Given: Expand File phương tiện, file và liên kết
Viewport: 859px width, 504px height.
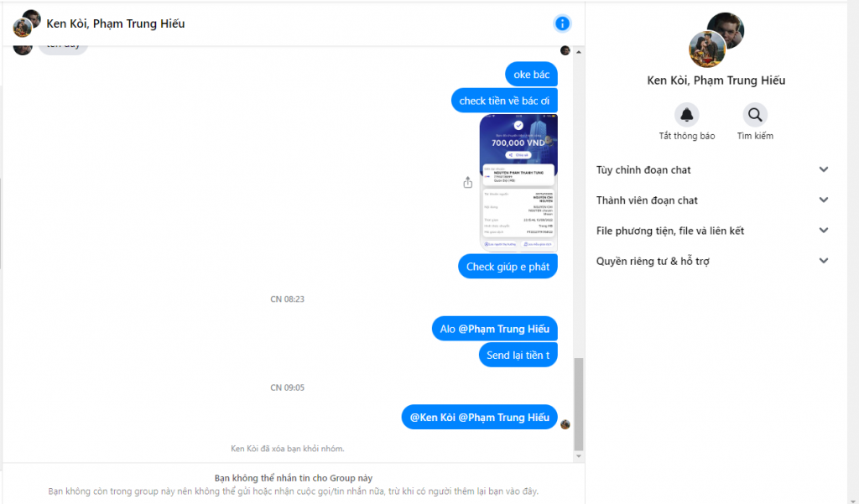Looking at the screenshot, I should (x=712, y=231).
